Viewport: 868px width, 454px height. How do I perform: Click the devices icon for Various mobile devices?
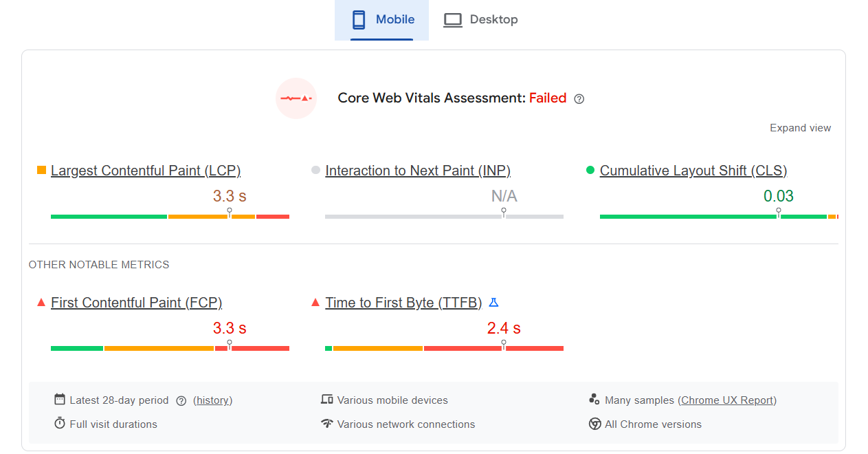(327, 400)
